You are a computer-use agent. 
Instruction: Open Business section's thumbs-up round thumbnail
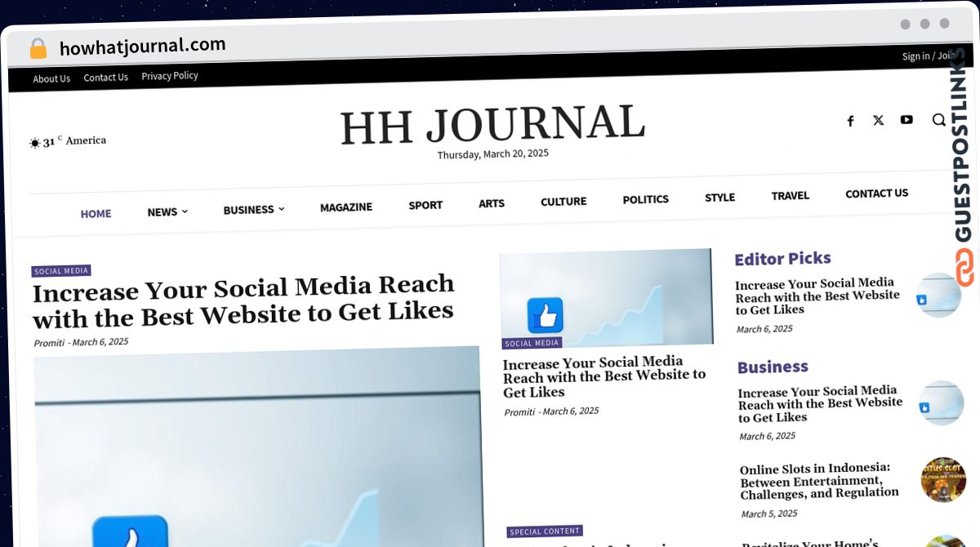(941, 402)
